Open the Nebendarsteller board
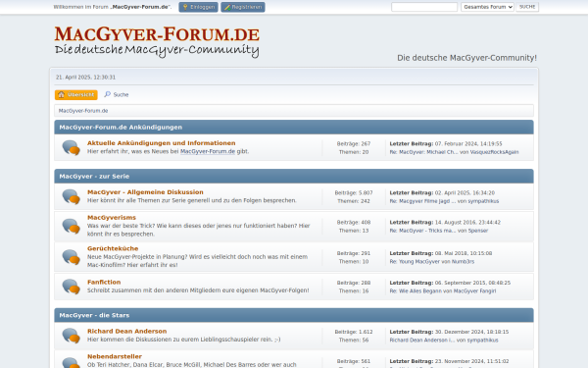Screen dimensions: 588x368 tap(115, 356)
